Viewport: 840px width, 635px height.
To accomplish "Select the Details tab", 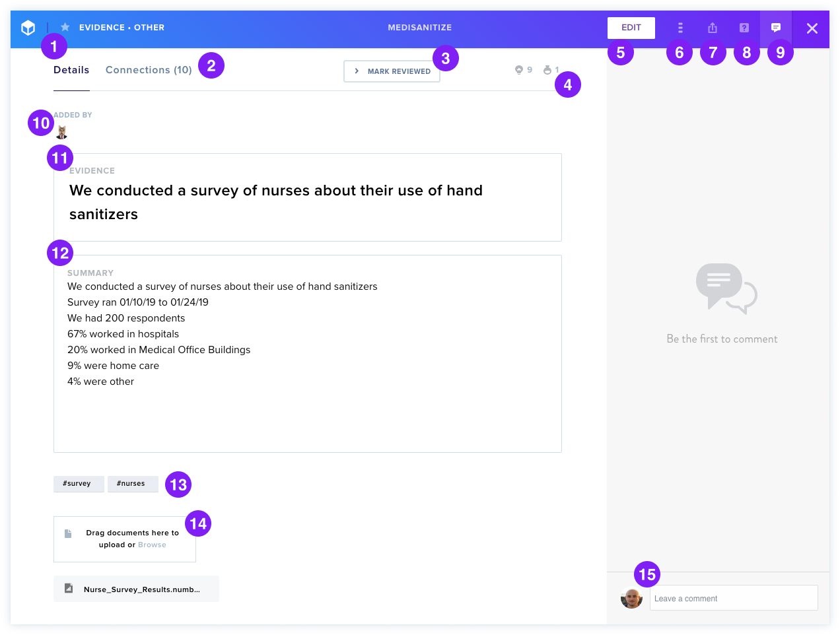I will [x=71, y=70].
